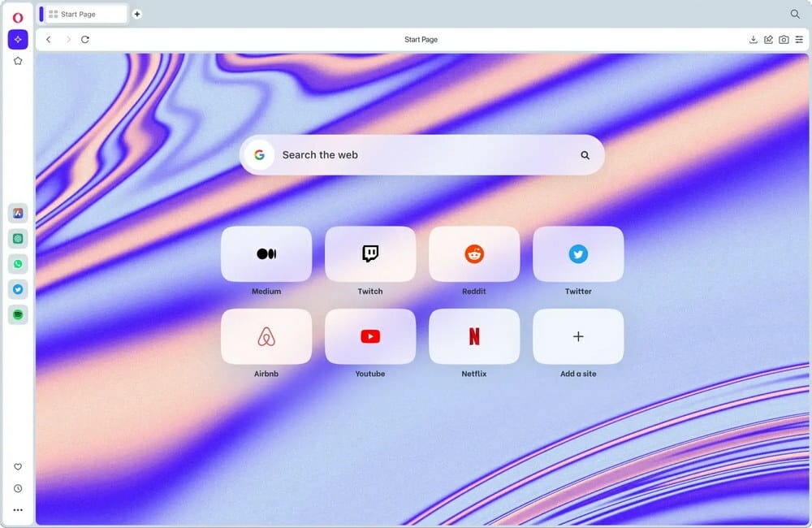Open the Opera menu via the logo
Image resolution: width=812 pixels, height=528 pixels.
click(18, 14)
